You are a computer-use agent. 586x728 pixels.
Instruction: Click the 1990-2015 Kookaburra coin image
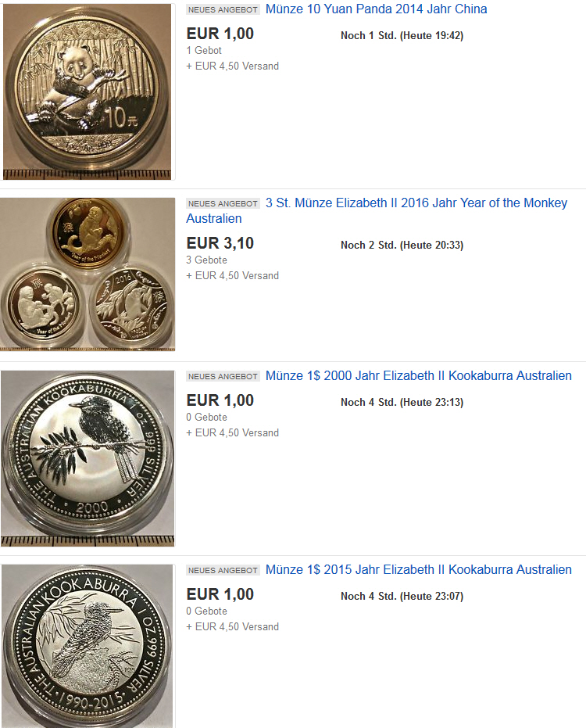click(88, 646)
